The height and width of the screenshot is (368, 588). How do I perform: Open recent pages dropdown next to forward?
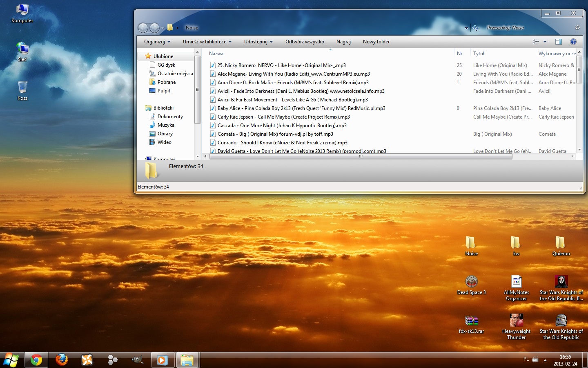point(163,28)
